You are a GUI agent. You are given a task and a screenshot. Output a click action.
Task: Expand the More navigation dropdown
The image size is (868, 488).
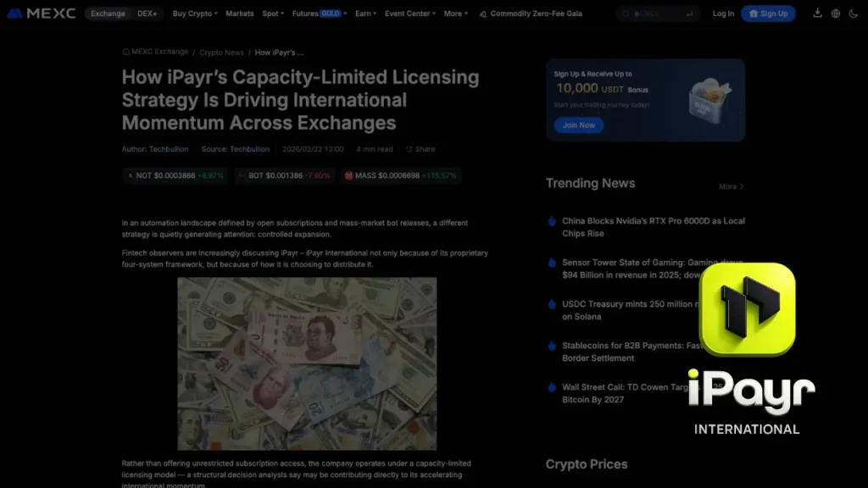pyautogui.click(x=454, y=14)
